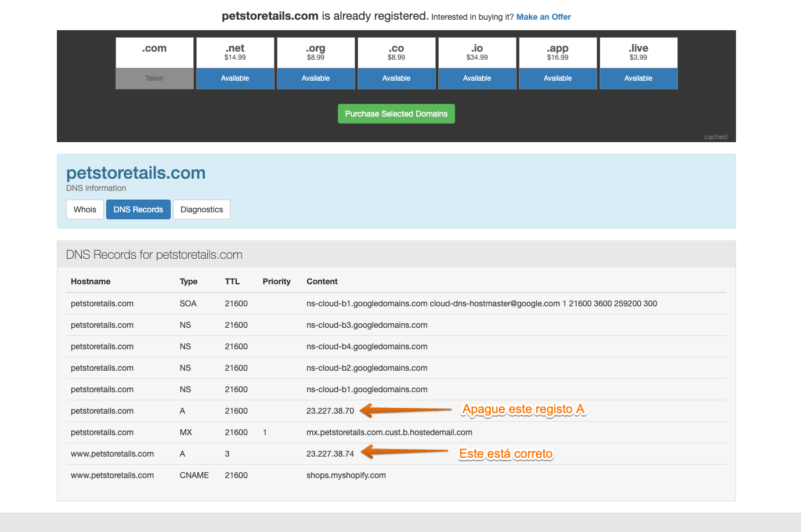Click the CNAME type cell
Viewport: 801px width, 532px height.
coord(194,475)
